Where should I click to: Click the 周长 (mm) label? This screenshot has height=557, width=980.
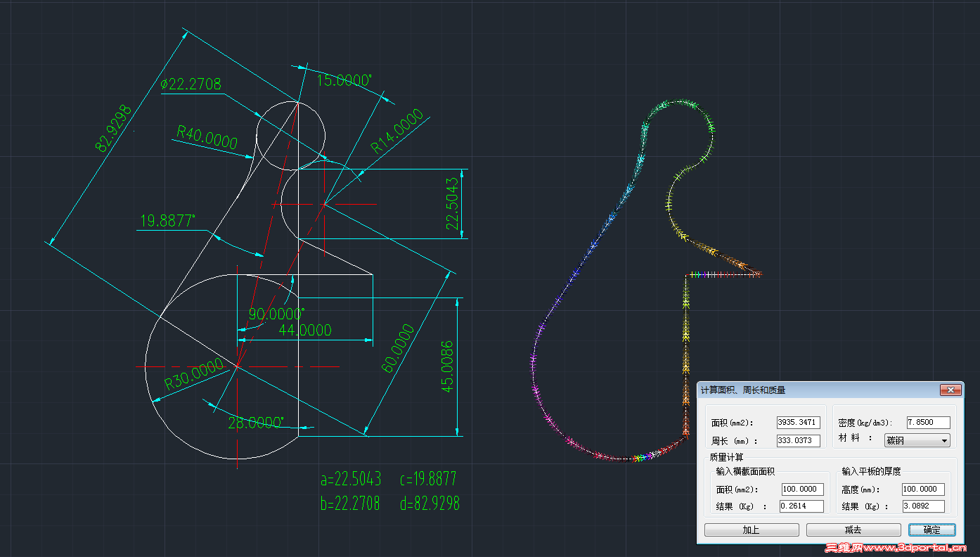(735, 441)
